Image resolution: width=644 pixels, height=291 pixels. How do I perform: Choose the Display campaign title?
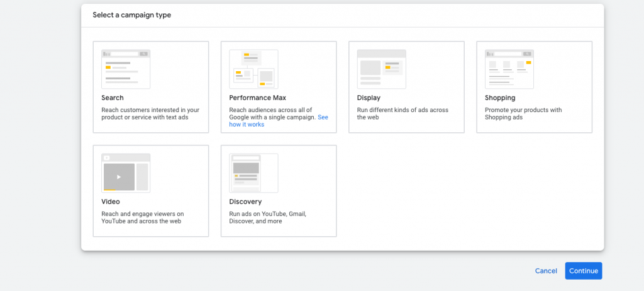[369, 98]
